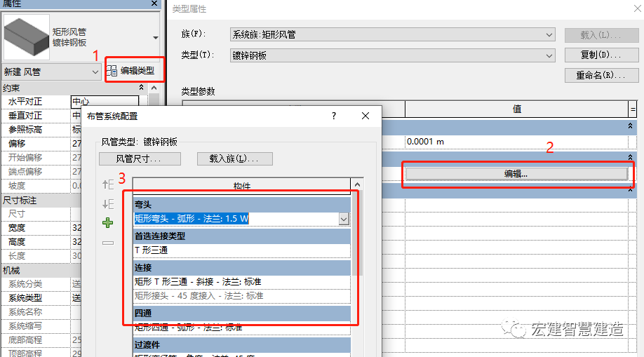Click the 构件 column header
The image size is (644, 357).
[241, 186]
